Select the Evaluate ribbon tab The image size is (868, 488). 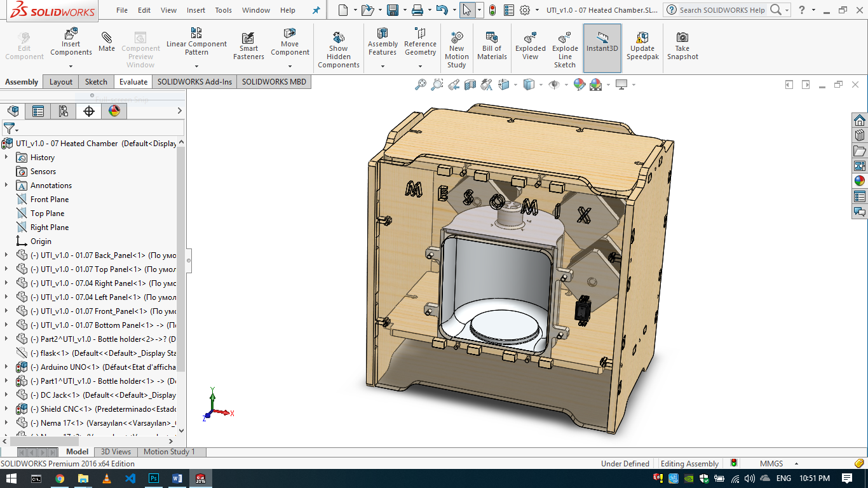point(133,81)
